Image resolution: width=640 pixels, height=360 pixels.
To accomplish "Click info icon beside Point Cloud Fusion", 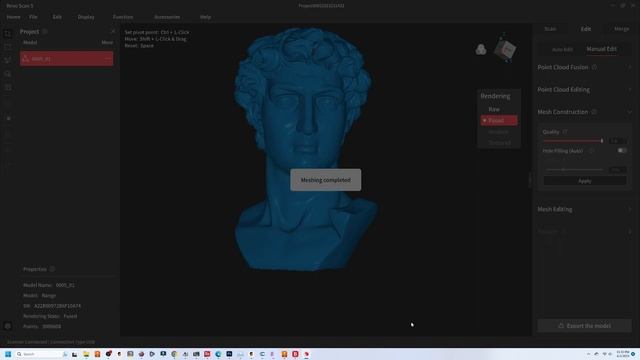I will pyautogui.click(x=594, y=67).
